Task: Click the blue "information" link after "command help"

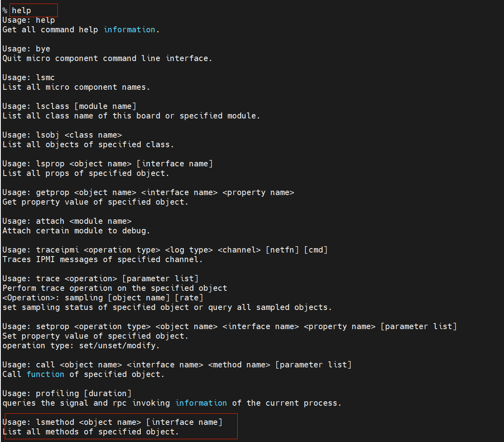Action: point(129,30)
